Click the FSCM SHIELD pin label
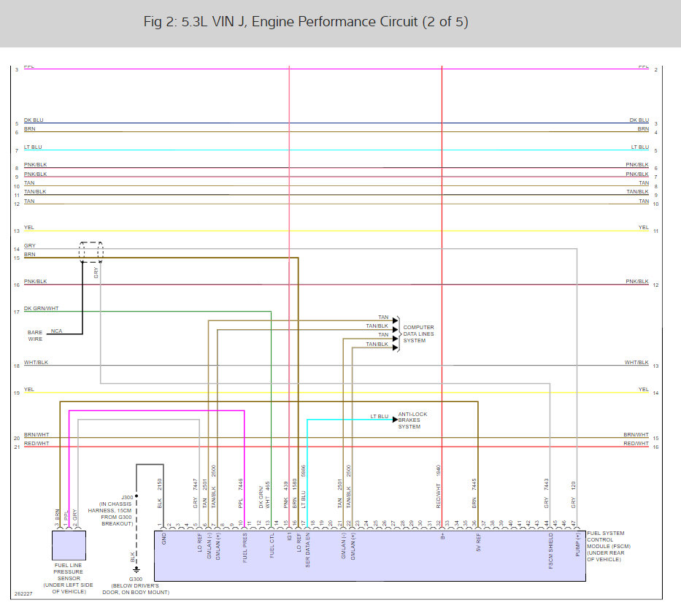681x616 pixels. pyautogui.click(x=550, y=551)
